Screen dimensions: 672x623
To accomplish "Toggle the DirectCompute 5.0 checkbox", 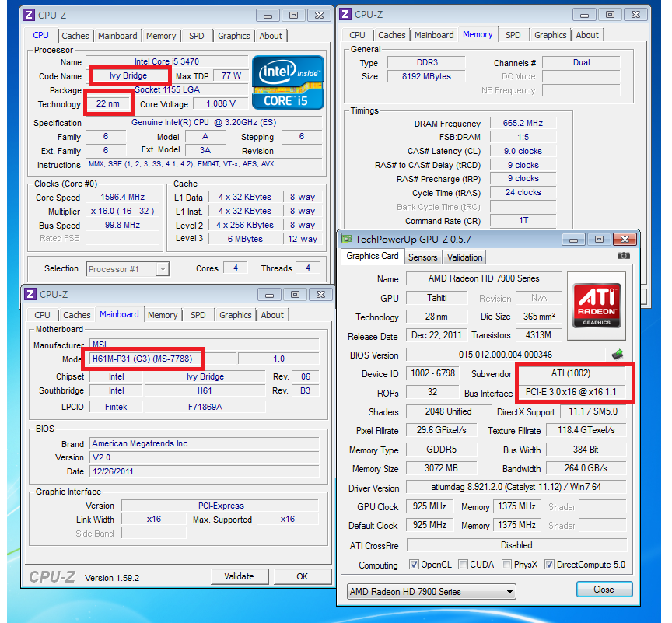I will pyautogui.click(x=549, y=565).
